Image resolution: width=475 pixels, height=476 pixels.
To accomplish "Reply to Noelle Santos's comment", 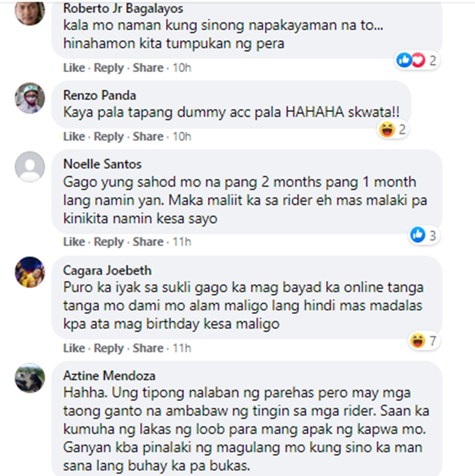I will pos(109,242).
